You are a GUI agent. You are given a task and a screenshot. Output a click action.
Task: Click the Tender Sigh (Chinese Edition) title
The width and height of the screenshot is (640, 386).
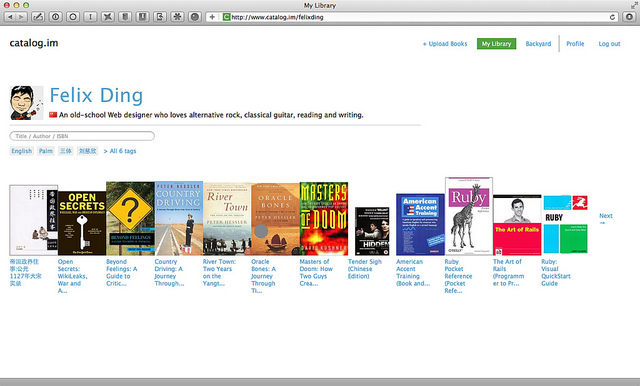[365, 269]
